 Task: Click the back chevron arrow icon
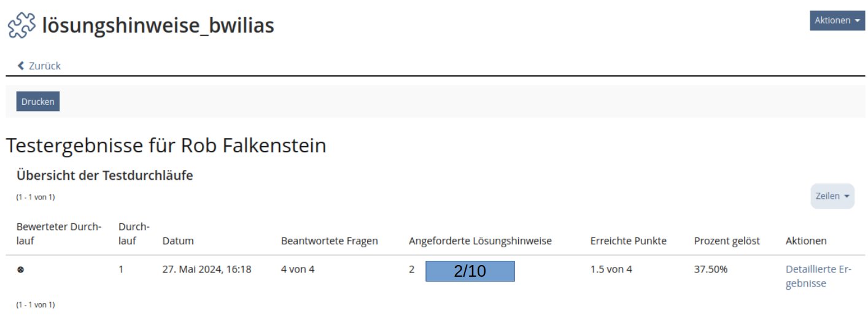pos(21,66)
